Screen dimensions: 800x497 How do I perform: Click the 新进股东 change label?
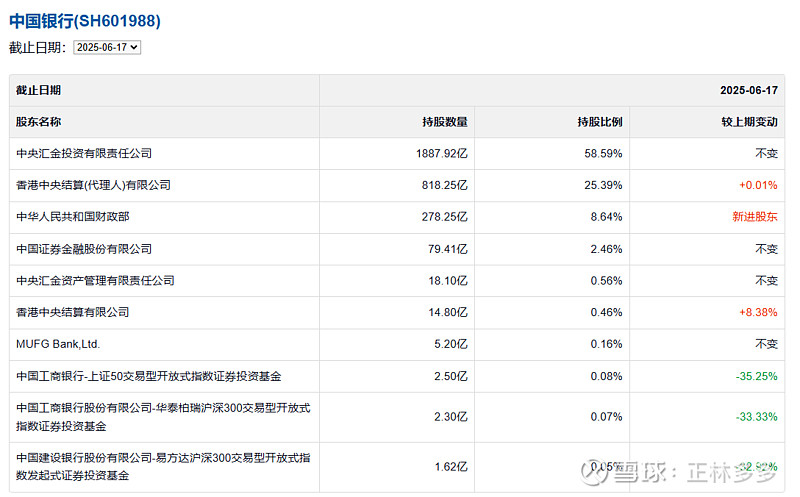[x=755, y=216]
